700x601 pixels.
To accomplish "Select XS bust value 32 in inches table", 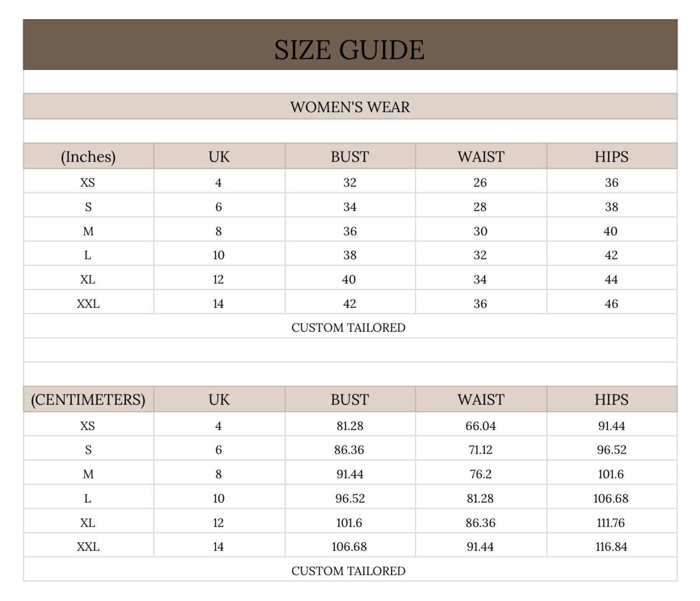I will click(x=350, y=182).
